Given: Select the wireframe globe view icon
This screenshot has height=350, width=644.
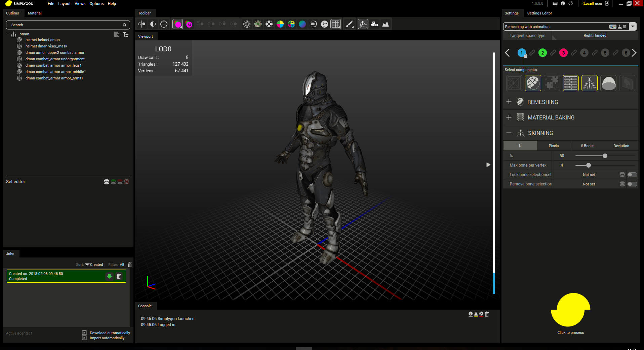Looking at the screenshot, I should tap(247, 24).
